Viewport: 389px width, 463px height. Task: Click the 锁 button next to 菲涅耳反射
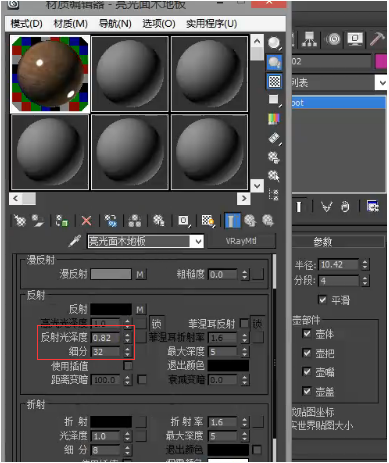tap(257, 324)
